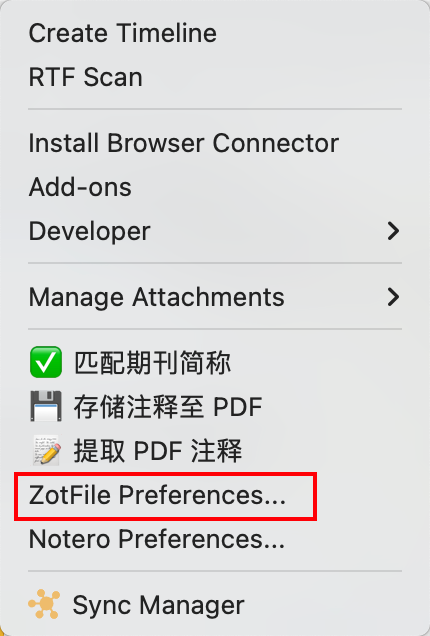Click the floppy disk save icon
The width and height of the screenshot is (430, 636).
[x=46, y=406]
